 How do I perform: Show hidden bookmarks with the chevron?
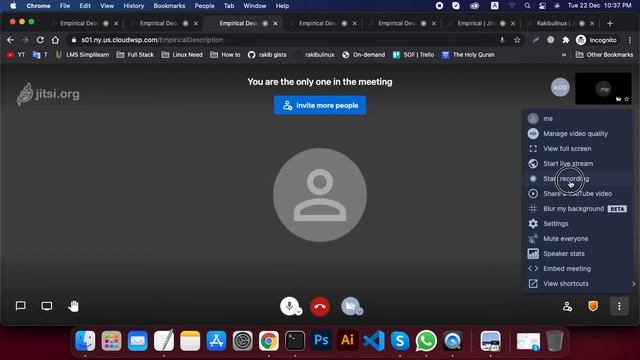pos(564,55)
